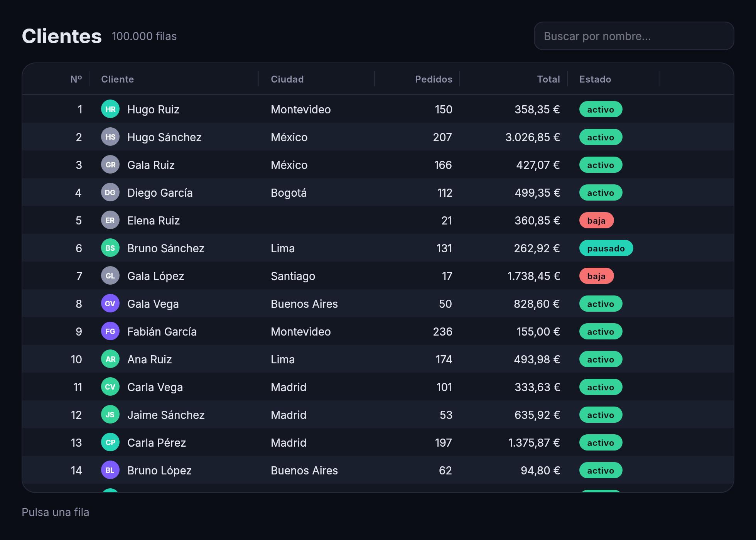Click the CV avatar of Carla Vega
This screenshot has width=756, height=540.
110,387
